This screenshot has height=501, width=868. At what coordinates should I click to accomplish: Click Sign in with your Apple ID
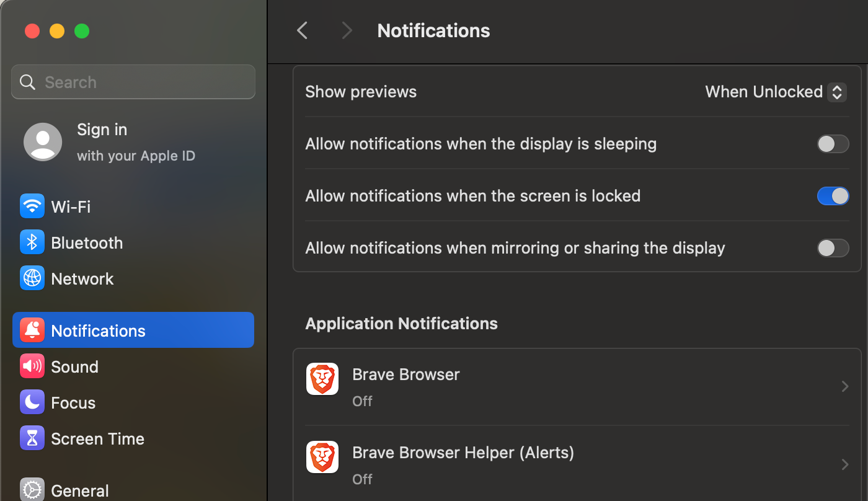(135, 142)
